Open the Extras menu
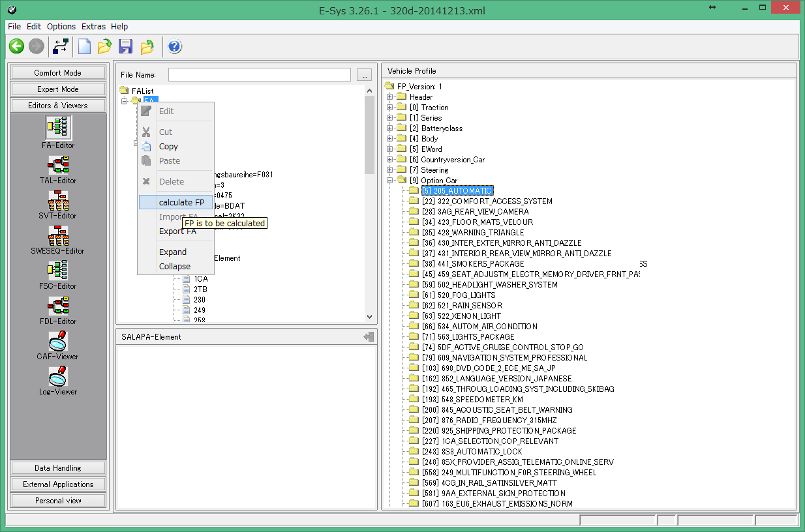Image resolution: width=805 pixels, height=532 pixels. (93, 27)
